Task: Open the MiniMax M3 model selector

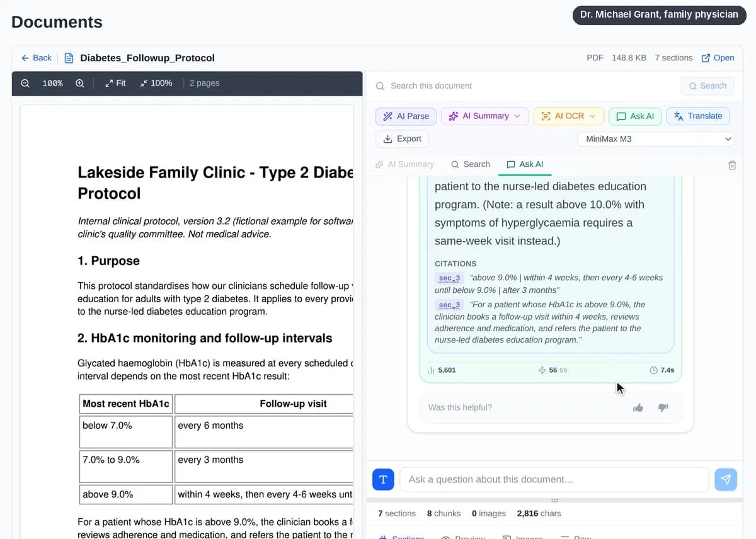Action: 656,139
